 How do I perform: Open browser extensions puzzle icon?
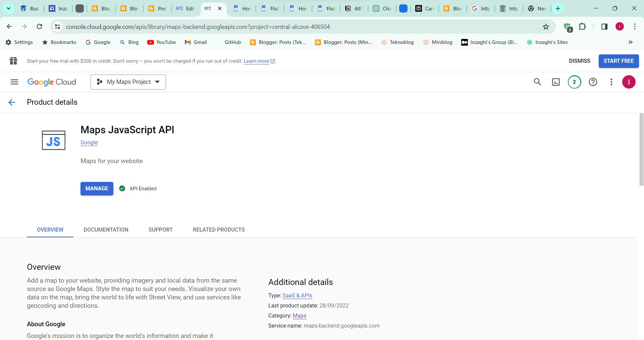click(x=583, y=27)
